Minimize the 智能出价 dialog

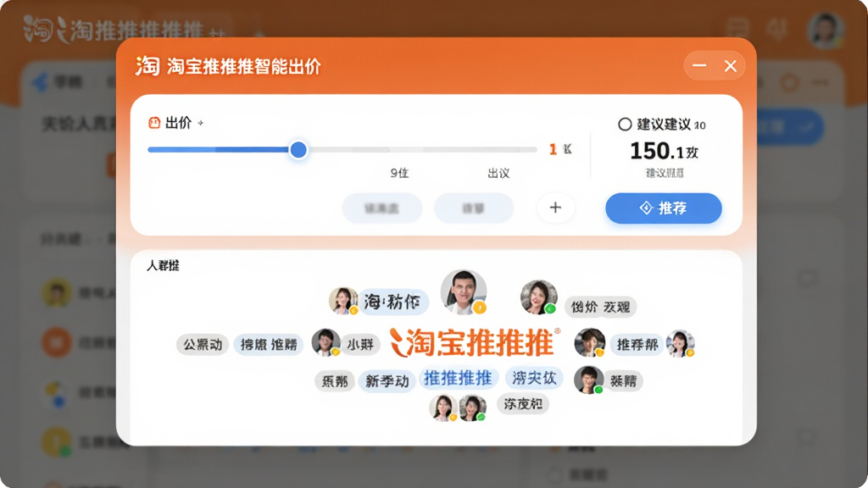coord(699,66)
